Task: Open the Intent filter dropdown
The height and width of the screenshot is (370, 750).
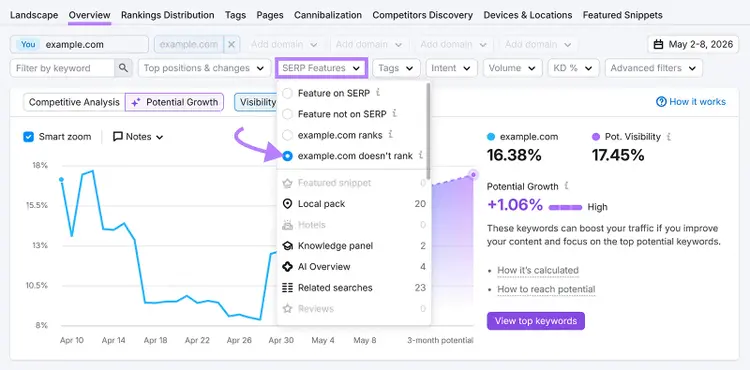Action: pyautogui.click(x=451, y=68)
